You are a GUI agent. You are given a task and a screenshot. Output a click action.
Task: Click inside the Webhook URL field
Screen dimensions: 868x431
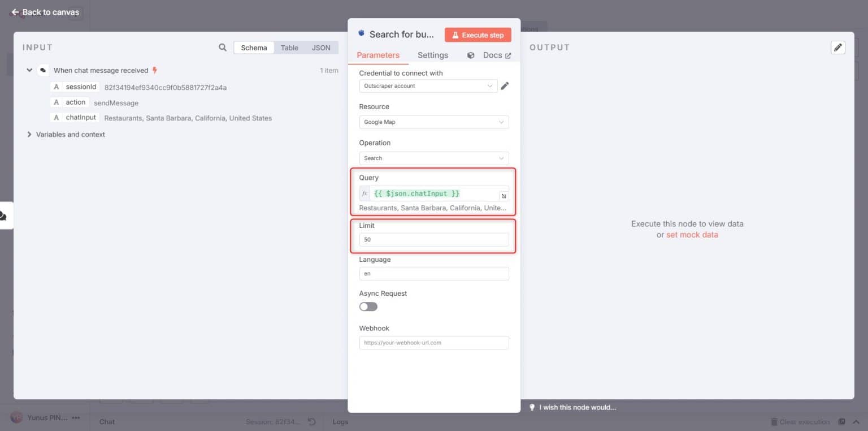tap(433, 342)
